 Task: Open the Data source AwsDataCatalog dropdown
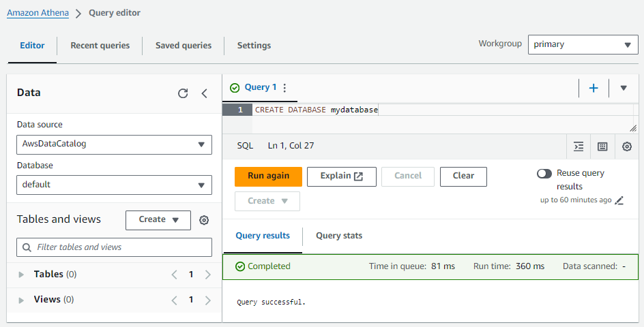[114, 144]
